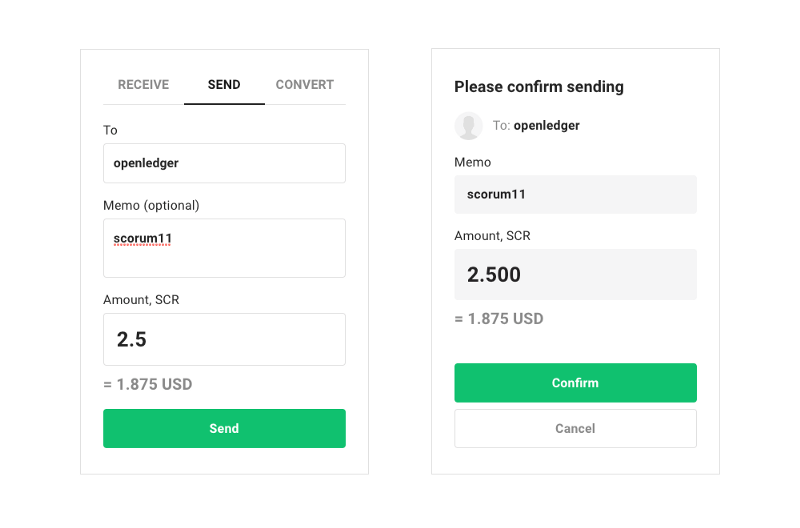Screen dimensions: 800x528
Task: Click the confirmation memo box scorum11
Action: (576, 194)
